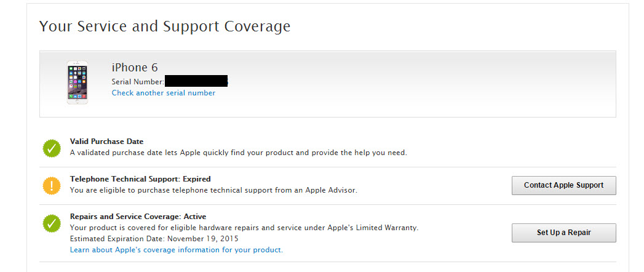Viewport: 644px width, 272px height.
Task: Click the Set Up a Repair button
Action: 563,233
